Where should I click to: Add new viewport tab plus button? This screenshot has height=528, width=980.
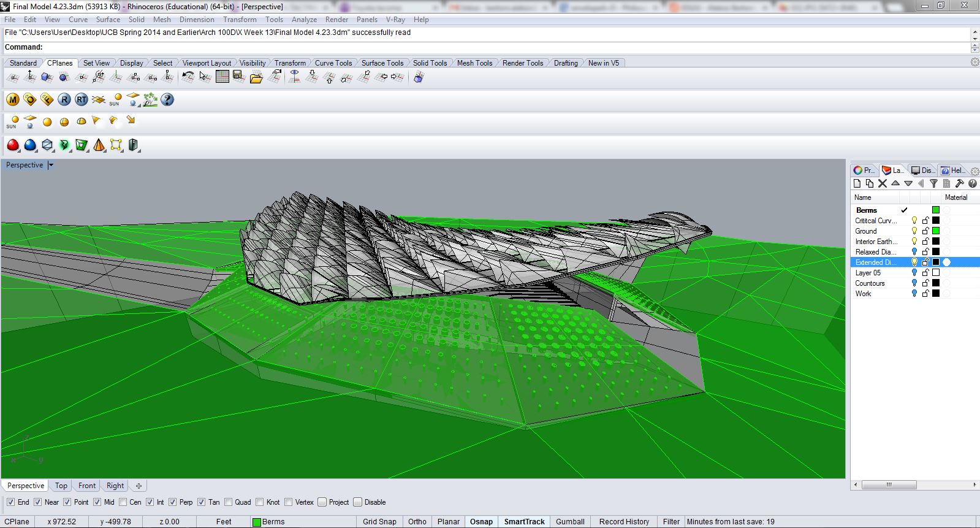(139, 486)
